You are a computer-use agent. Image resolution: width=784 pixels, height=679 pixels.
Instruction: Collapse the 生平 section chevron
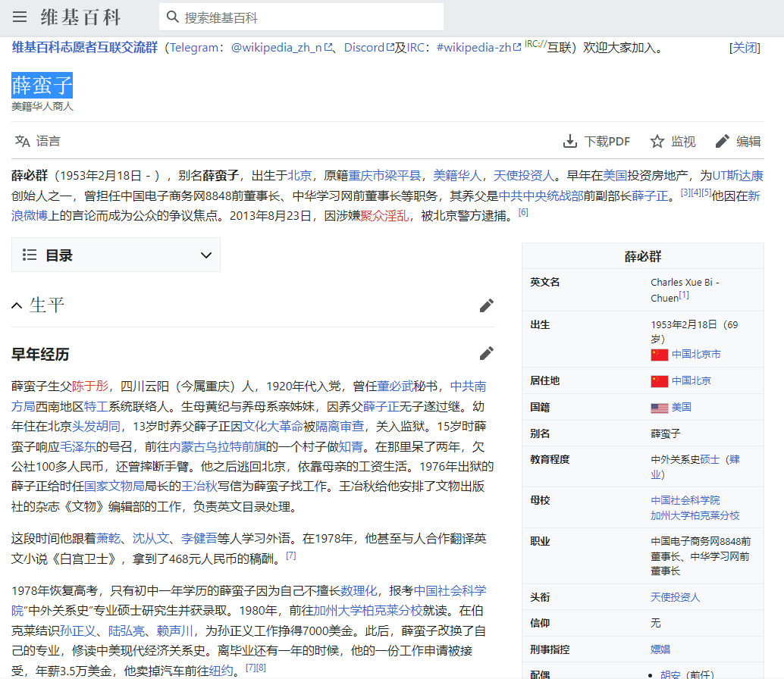point(17,305)
